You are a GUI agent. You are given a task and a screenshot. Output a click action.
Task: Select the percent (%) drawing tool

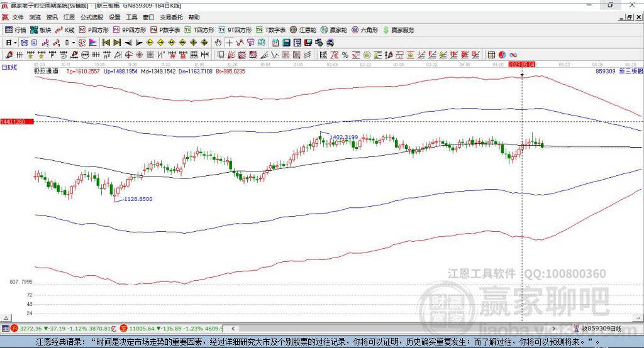point(345,55)
